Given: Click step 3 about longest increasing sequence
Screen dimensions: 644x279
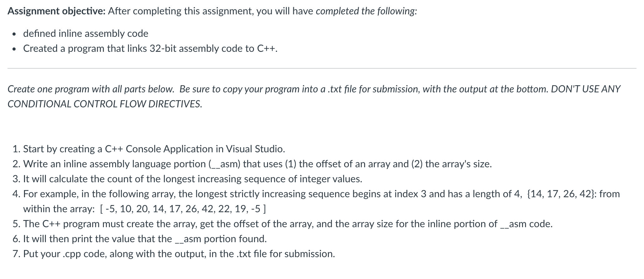Looking at the screenshot, I should (x=193, y=179).
